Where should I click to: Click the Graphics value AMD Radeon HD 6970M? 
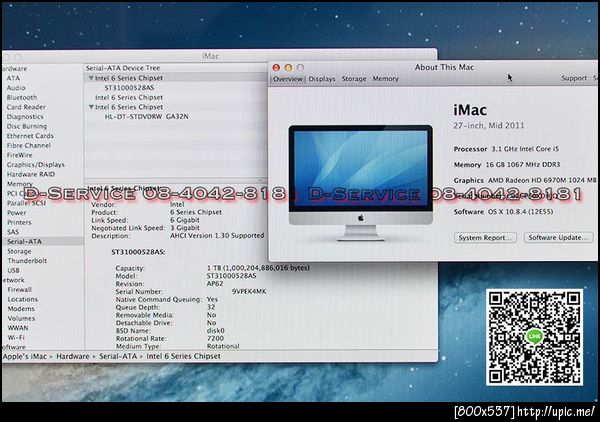542,180
